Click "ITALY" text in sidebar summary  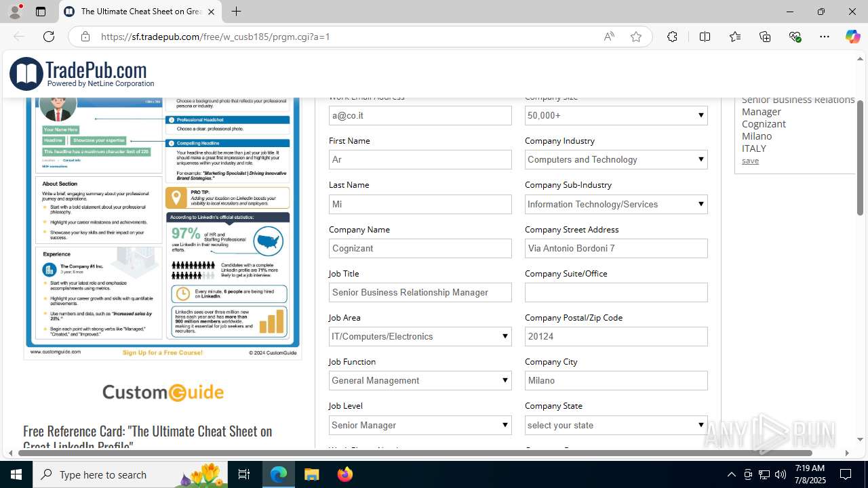click(754, 148)
